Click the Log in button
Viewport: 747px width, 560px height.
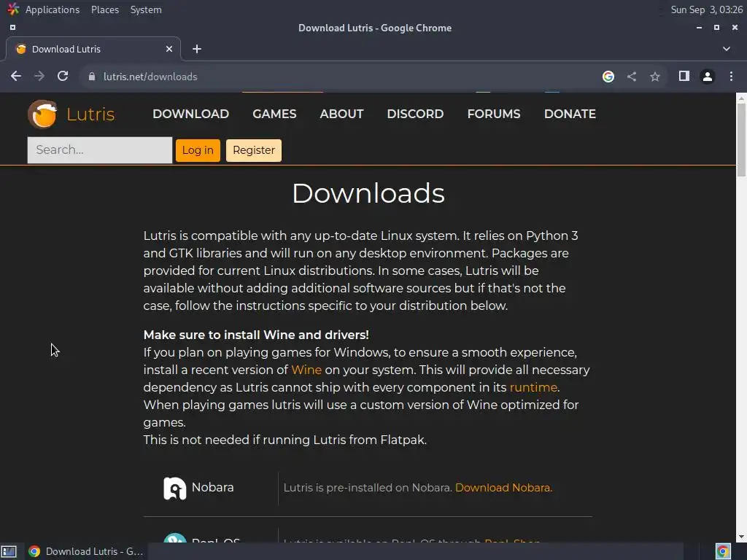pyautogui.click(x=198, y=150)
